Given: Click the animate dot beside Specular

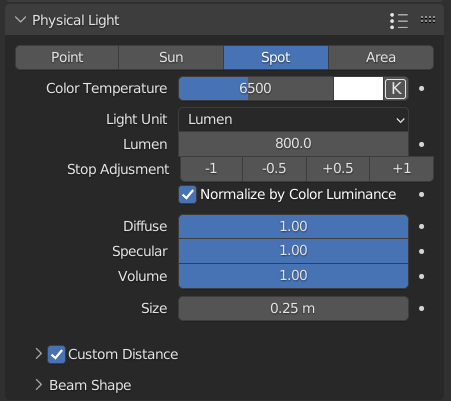Looking at the screenshot, I should pyautogui.click(x=422, y=251).
